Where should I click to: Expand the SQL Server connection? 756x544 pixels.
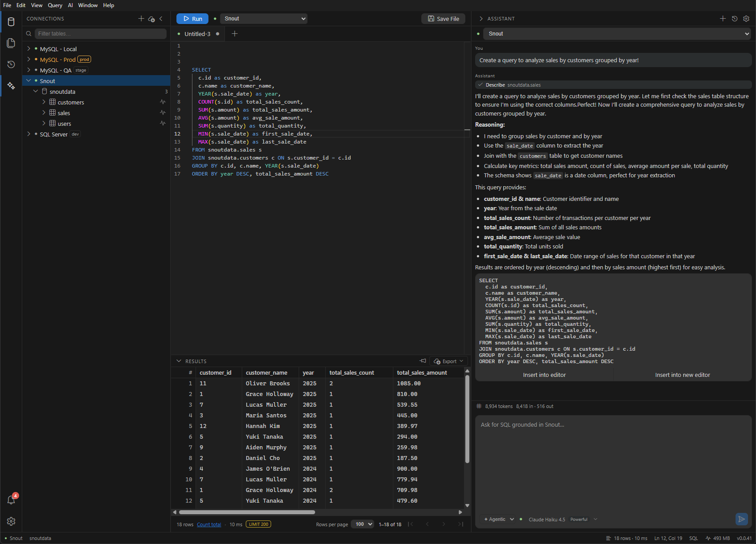[29, 134]
